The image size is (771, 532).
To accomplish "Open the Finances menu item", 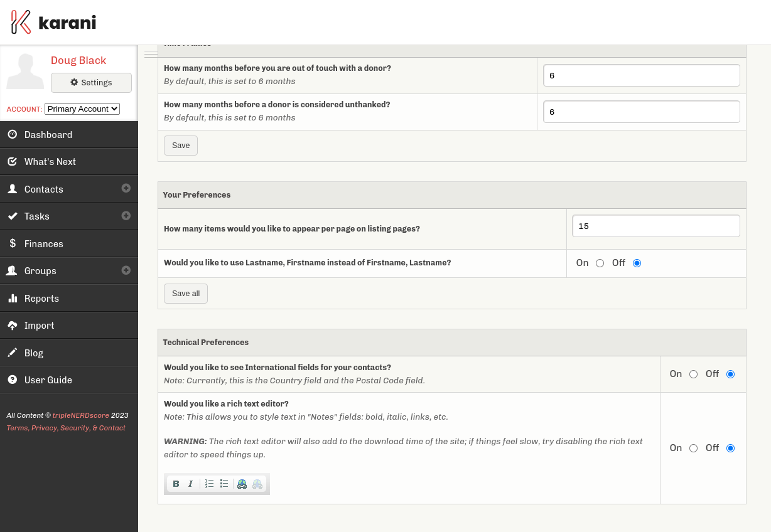I will point(43,243).
